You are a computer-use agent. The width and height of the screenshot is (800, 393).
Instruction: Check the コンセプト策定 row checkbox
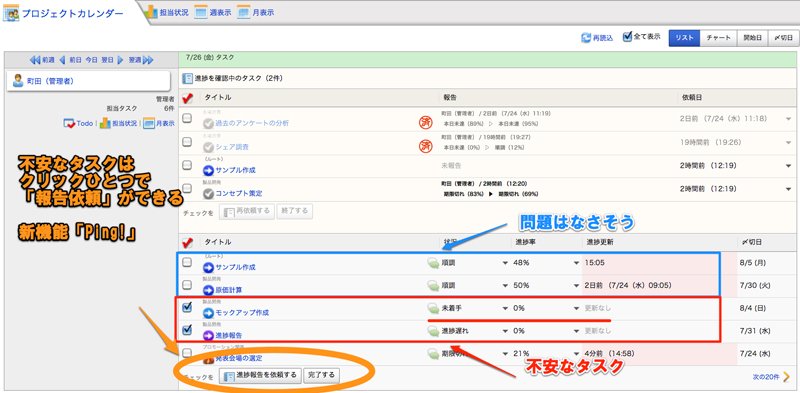[x=187, y=189]
